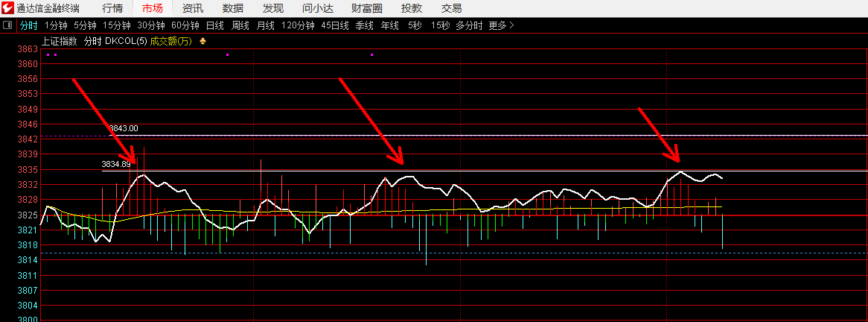868x322 pixels.
Task: Click the 上证指数 chart title
Action: coord(60,41)
